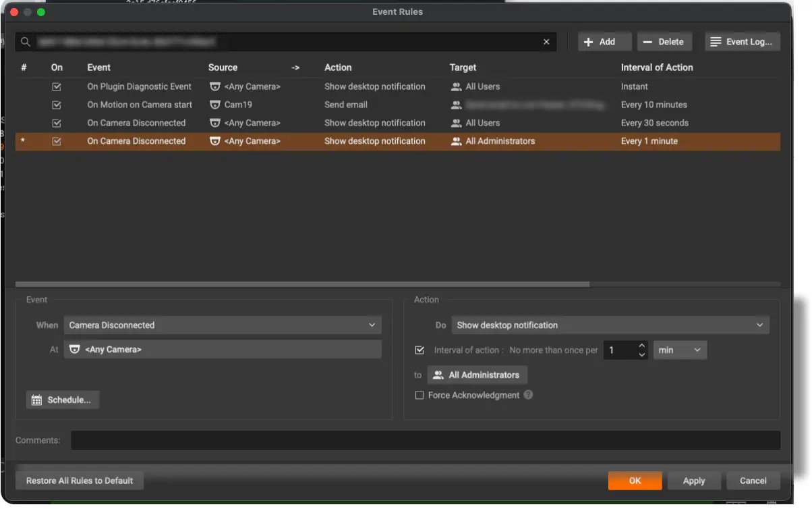This screenshot has height=509, width=812.
Task: Click the Cam19 source cell
Action: tap(238, 105)
